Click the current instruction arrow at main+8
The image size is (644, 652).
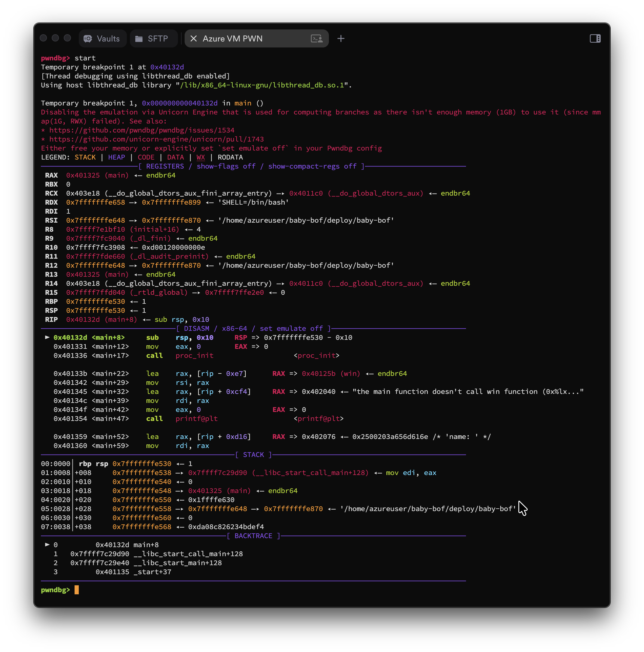[x=47, y=337]
